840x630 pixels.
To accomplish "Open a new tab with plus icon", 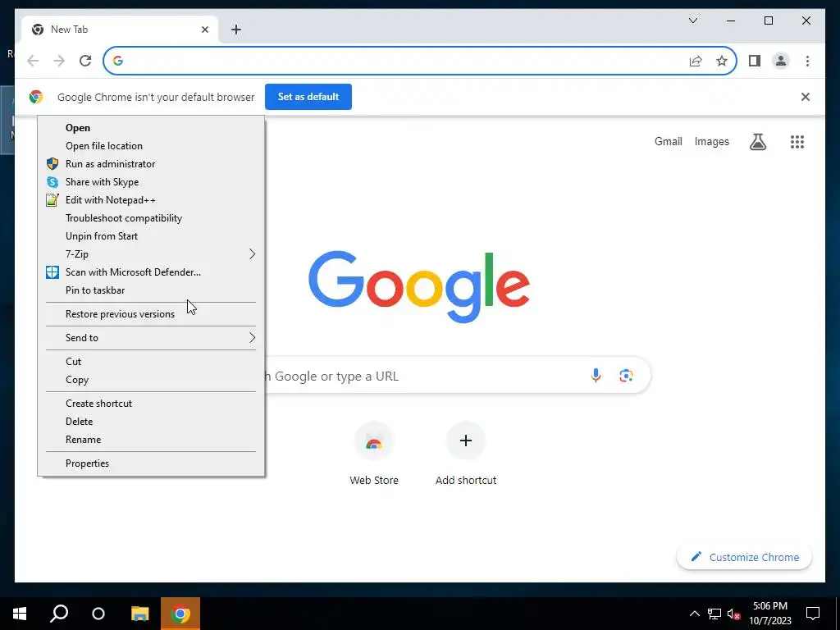I will coord(236,30).
